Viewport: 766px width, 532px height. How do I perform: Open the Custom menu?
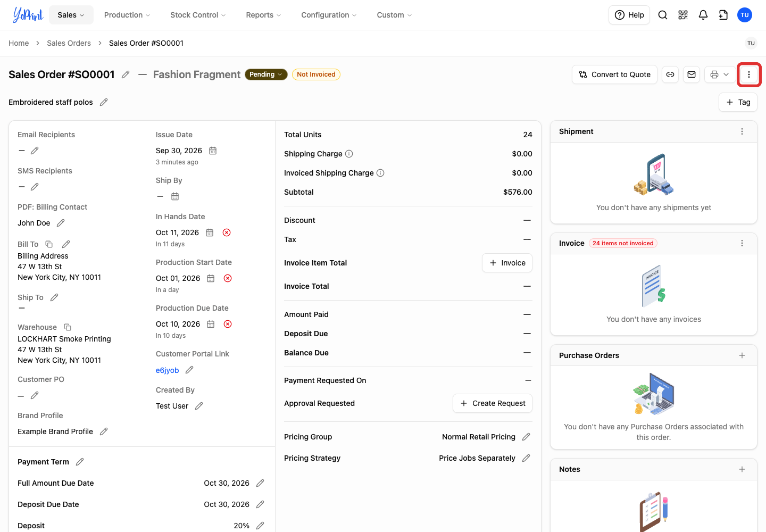394,15
